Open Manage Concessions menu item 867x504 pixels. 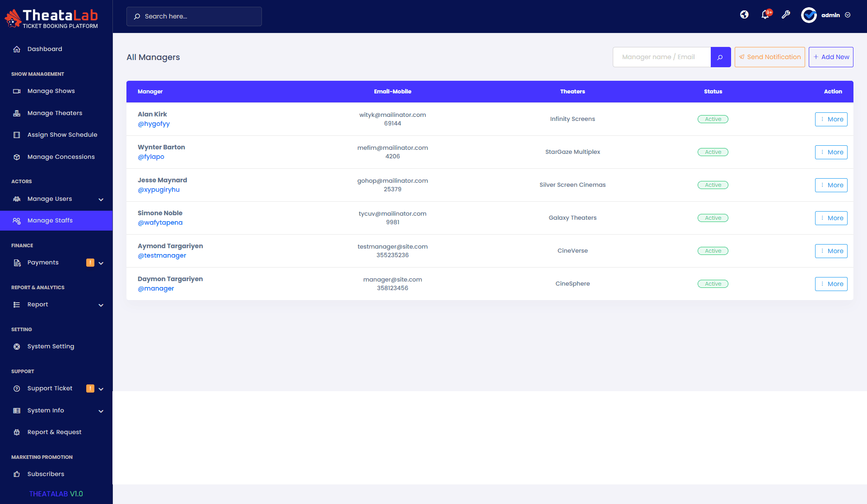click(61, 157)
